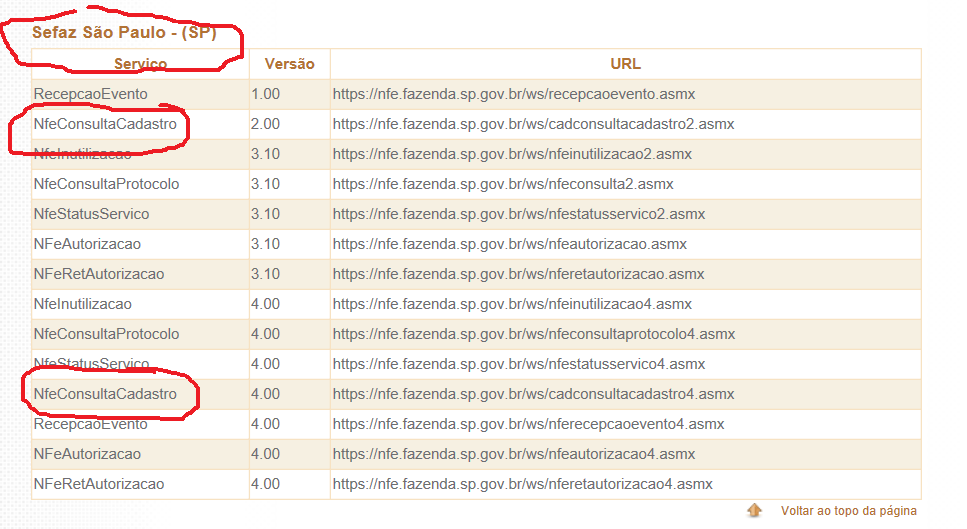
Task: Click version 4.00 beside cadconsultacadastro4.asmx
Action: click(x=265, y=394)
